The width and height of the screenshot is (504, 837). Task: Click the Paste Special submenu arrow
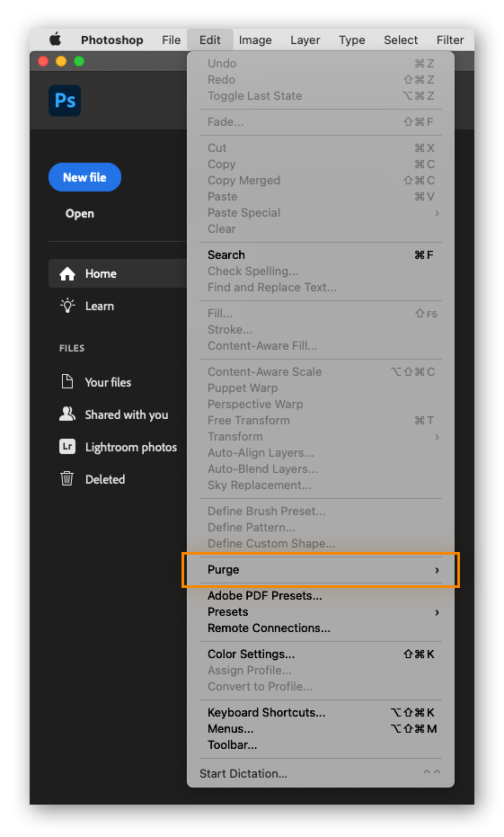point(437,213)
